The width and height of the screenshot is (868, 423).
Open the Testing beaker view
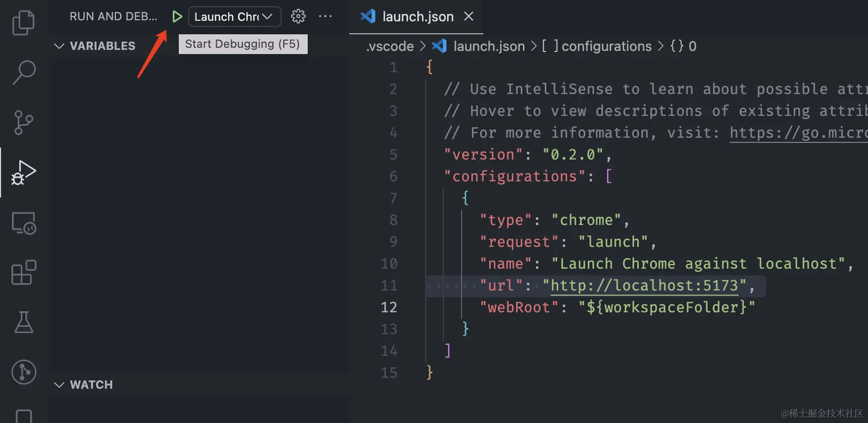[23, 322]
